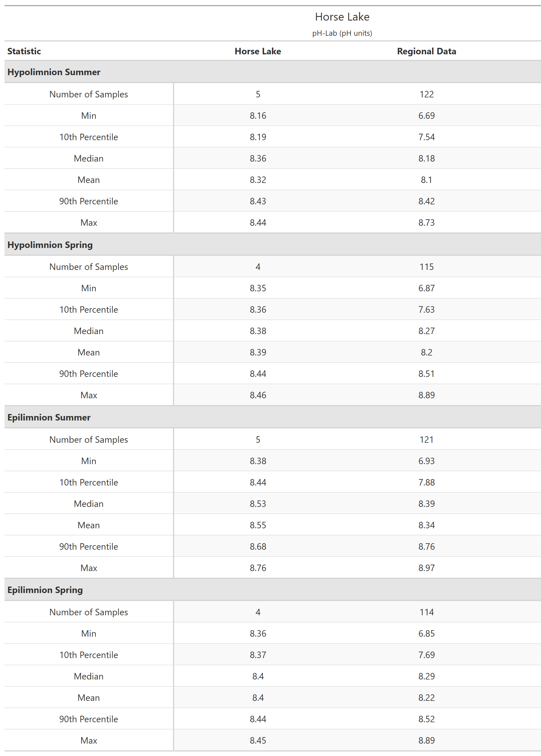The height and width of the screenshot is (756, 541).
Task: Select the Epilimnion Summer group row
Action: (49, 417)
